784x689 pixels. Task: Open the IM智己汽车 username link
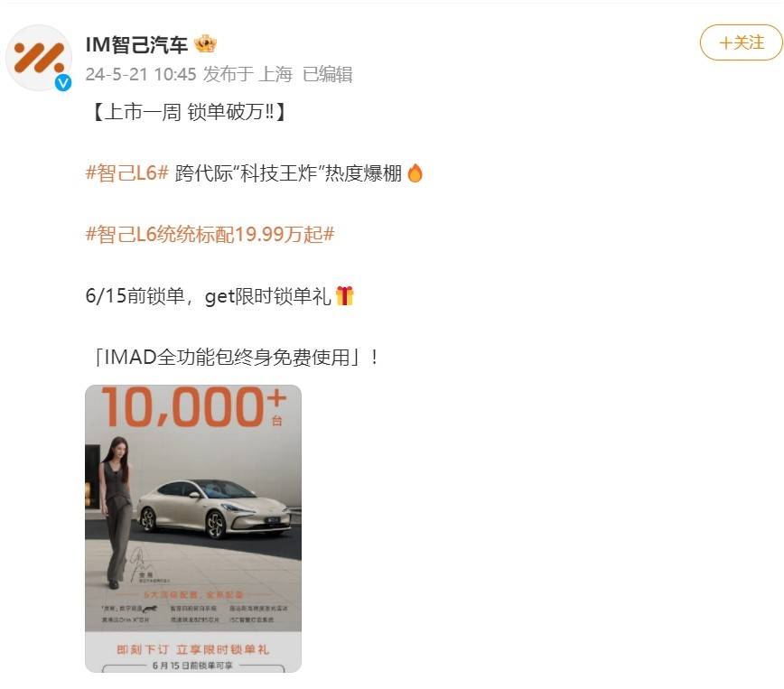(136, 44)
